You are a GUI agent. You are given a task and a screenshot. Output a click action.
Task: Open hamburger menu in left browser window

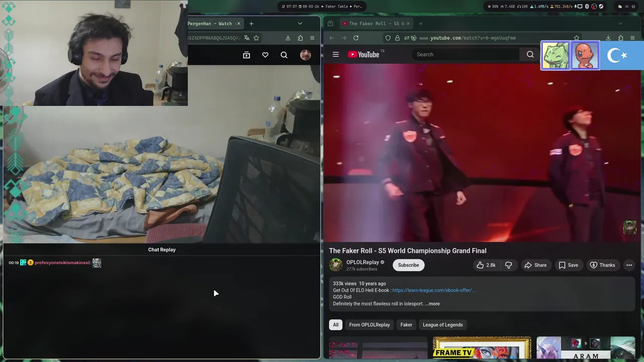[312, 38]
